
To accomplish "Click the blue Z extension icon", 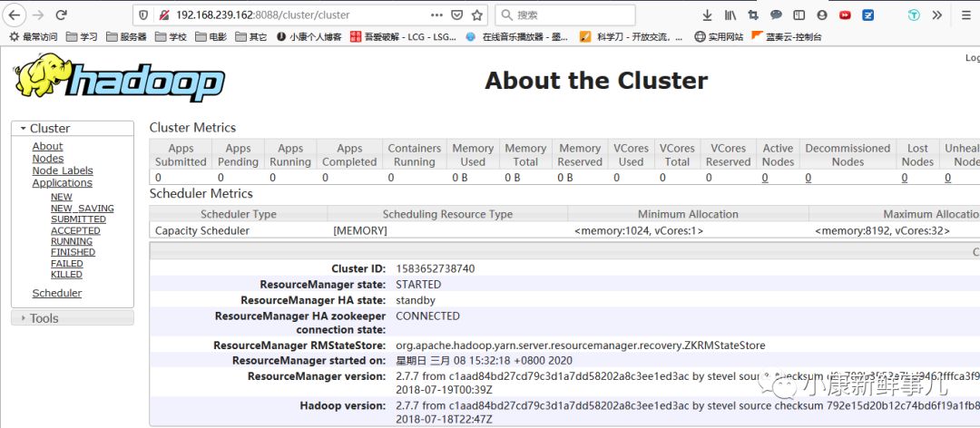I will click(x=868, y=15).
